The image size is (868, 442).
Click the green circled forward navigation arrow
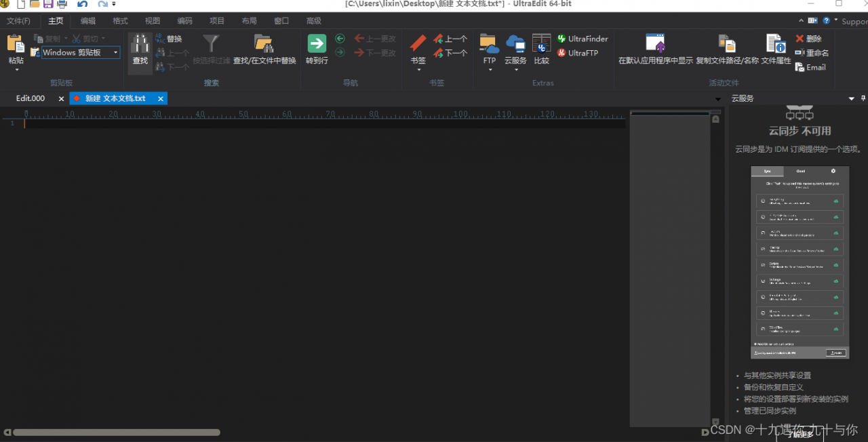tap(340, 52)
